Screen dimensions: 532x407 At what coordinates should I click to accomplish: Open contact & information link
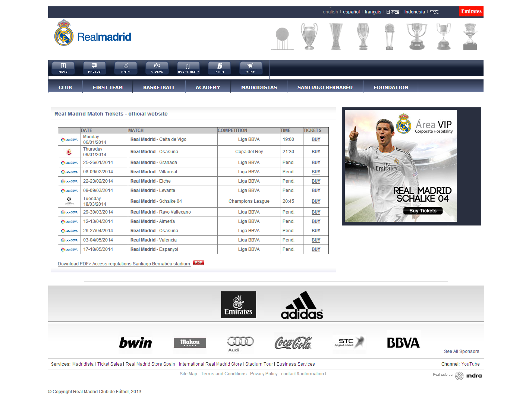(x=302, y=374)
